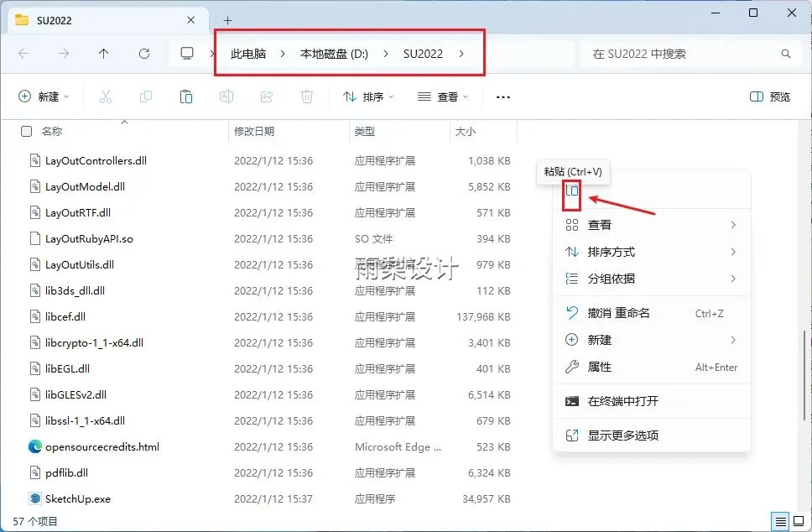Toggle the Preview pane button
The height and width of the screenshot is (532, 812).
tap(770, 96)
